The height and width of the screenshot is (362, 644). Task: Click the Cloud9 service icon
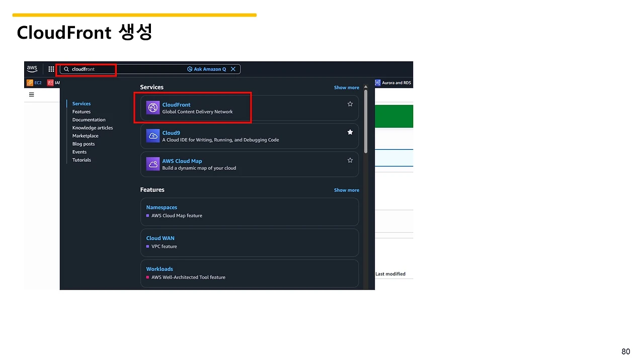pyautogui.click(x=153, y=136)
